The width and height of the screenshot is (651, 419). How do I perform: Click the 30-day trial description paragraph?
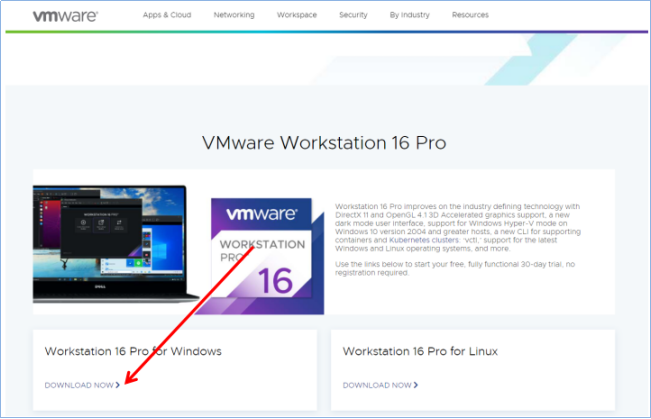tap(455, 268)
